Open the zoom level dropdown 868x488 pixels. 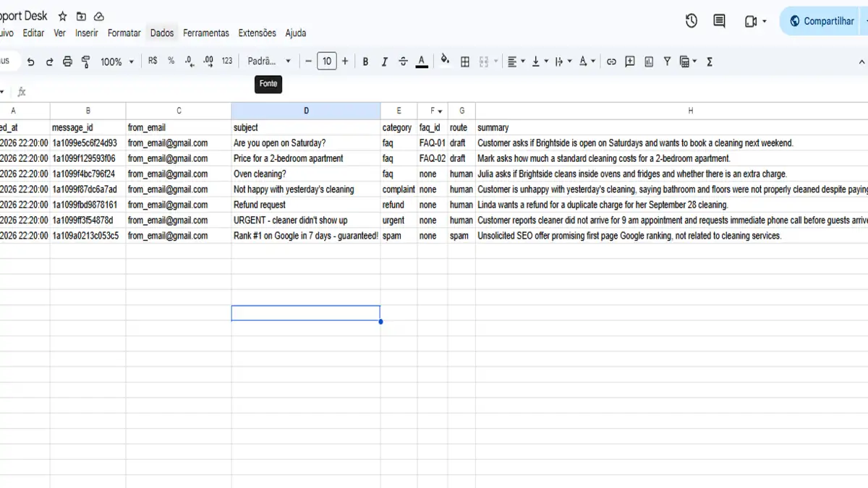point(116,61)
